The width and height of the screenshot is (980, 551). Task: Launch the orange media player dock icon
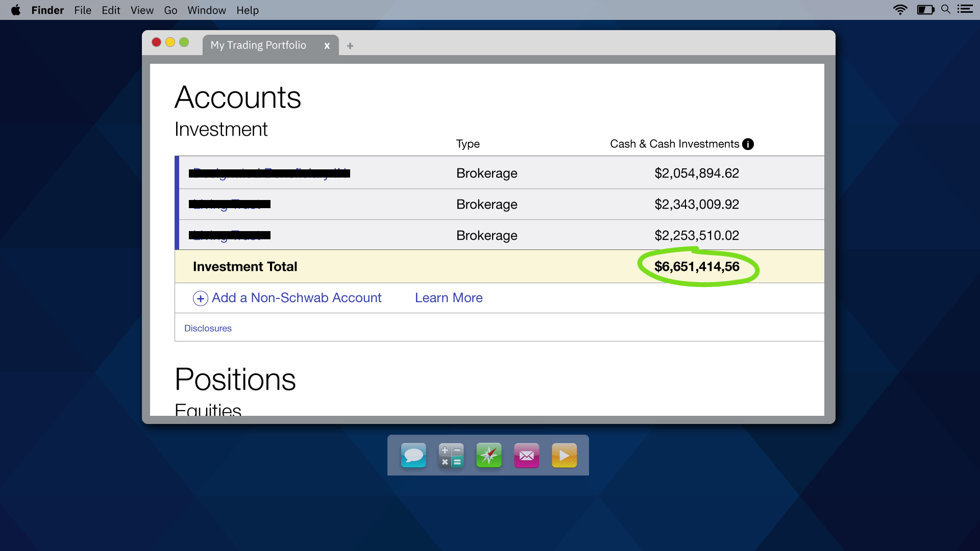pyautogui.click(x=565, y=455)
